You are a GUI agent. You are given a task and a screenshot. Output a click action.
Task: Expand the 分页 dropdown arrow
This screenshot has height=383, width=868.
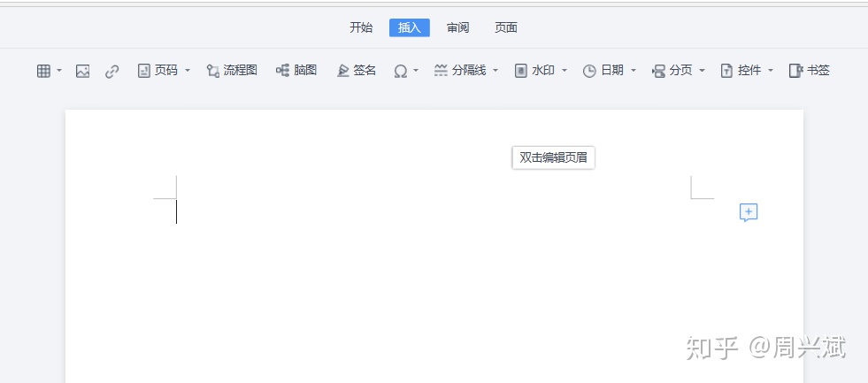[702, 71]
